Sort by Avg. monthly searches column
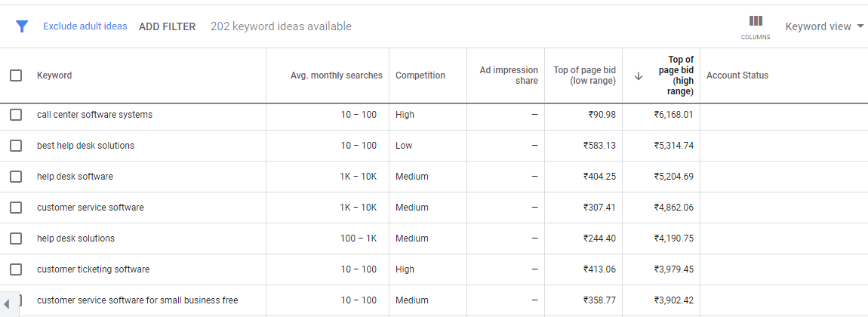The width and height of the screenshot is (868, 317). point(337,75)
